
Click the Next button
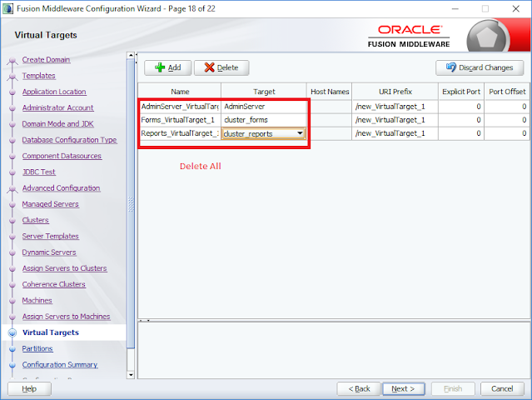[404, 389]
